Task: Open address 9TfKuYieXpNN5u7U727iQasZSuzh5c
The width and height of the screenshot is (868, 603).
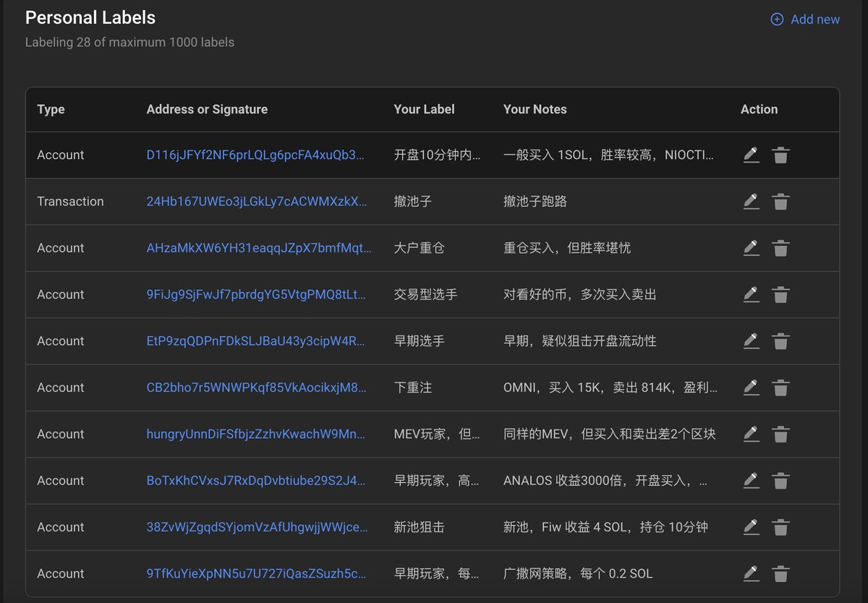Action: [x=256, y=573]
